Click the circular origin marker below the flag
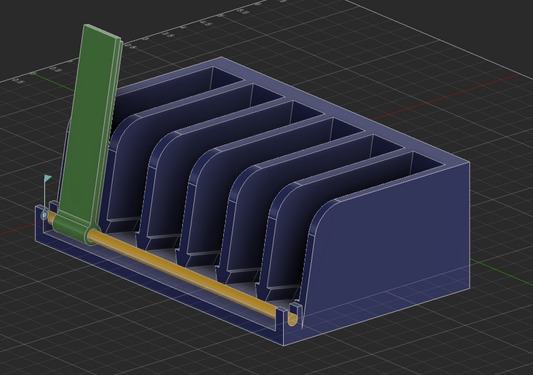 point(44,215)
